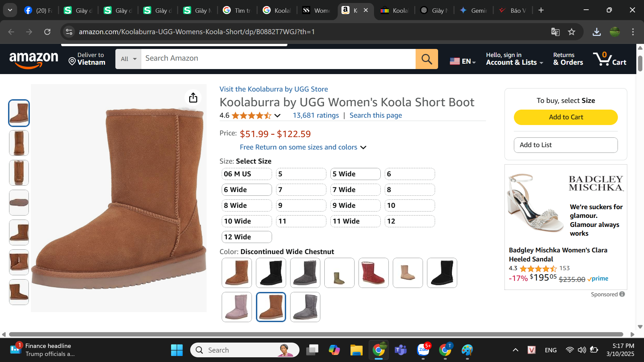Switch to the Gemini browser tab
Image resolution: width=644 pixels, height=362 pixels.
pos(474,10)
